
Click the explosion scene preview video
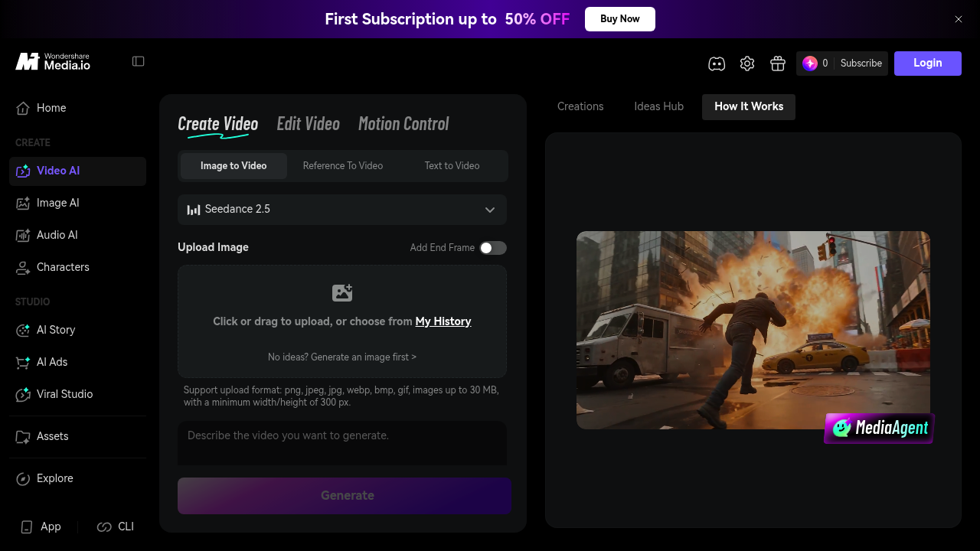[753, 330]
